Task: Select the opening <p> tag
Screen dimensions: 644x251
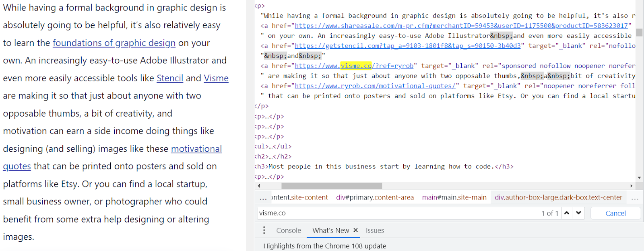Action: (260, 6)
